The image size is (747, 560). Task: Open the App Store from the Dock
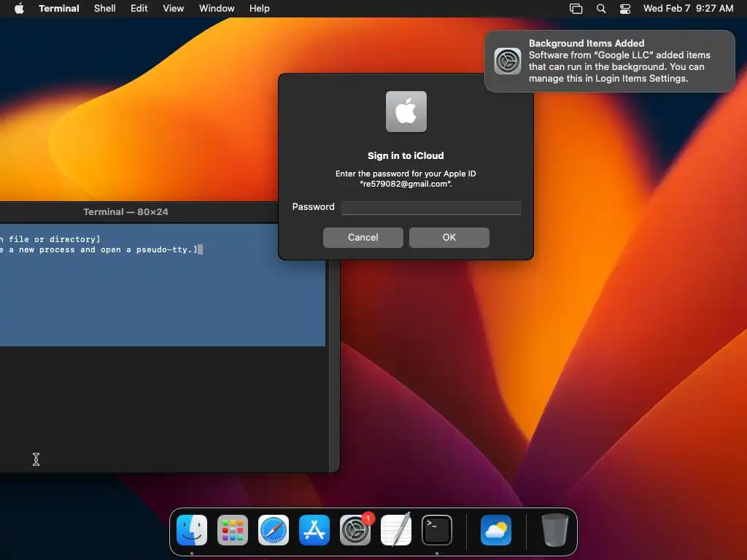pyautogui.click(x=314, y=530)
